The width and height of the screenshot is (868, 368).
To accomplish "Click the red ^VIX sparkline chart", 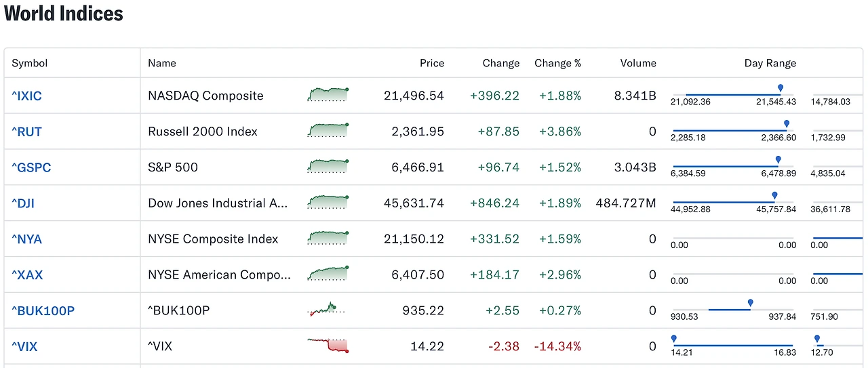I will coord(328,346).
